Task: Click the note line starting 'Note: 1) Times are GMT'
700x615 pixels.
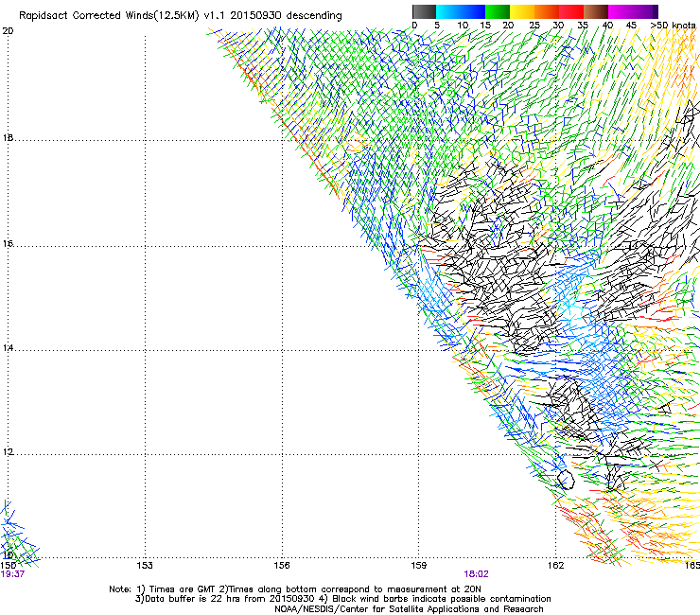Action: click(x=295, y=589)
